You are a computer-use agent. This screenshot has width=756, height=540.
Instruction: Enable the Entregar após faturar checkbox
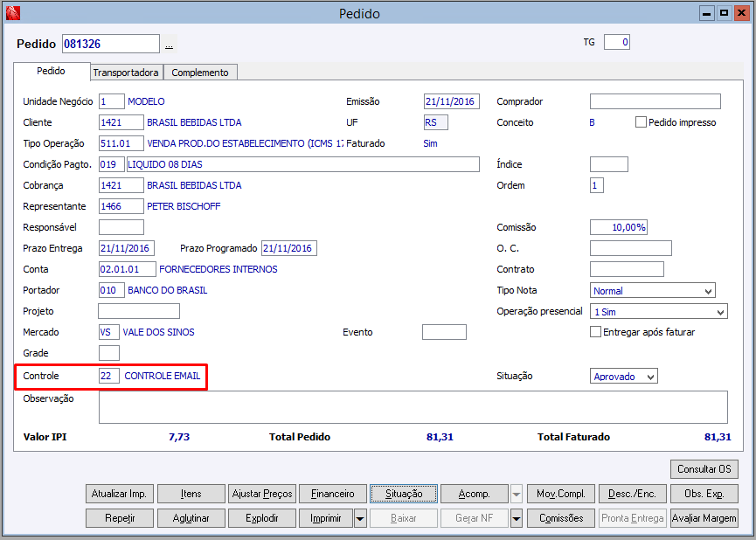596,332
